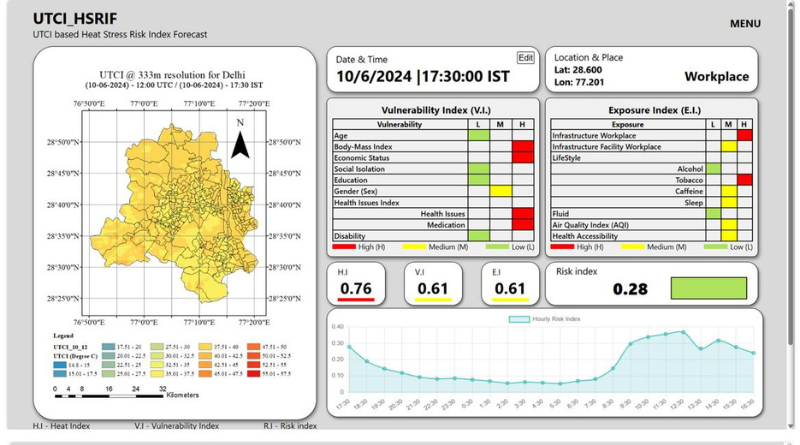Click the map legend swatch for 14.8 - 15
Screen dimensions: 800x445
tap(60, 365)
